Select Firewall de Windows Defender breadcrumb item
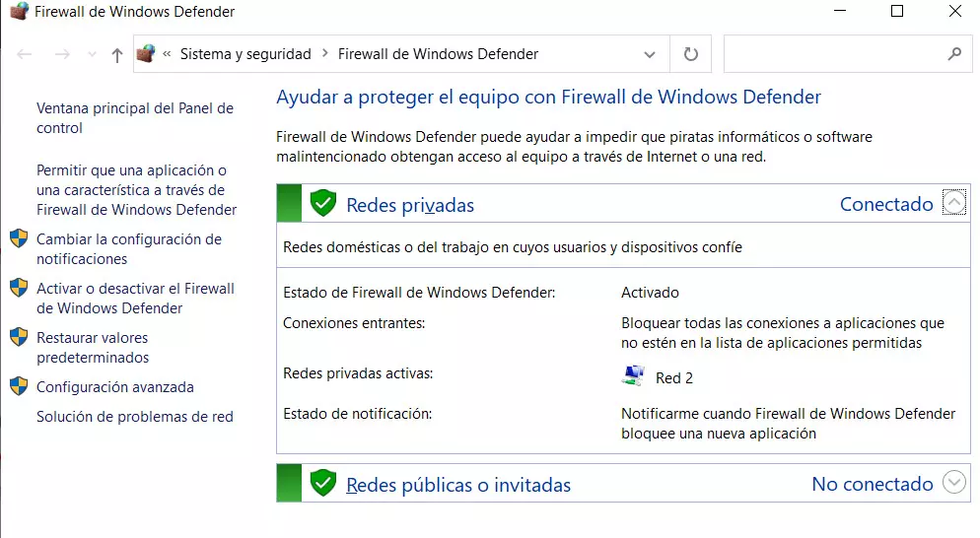Image resolution: width=980 pixels, height=538 pixels. (438, 54)
